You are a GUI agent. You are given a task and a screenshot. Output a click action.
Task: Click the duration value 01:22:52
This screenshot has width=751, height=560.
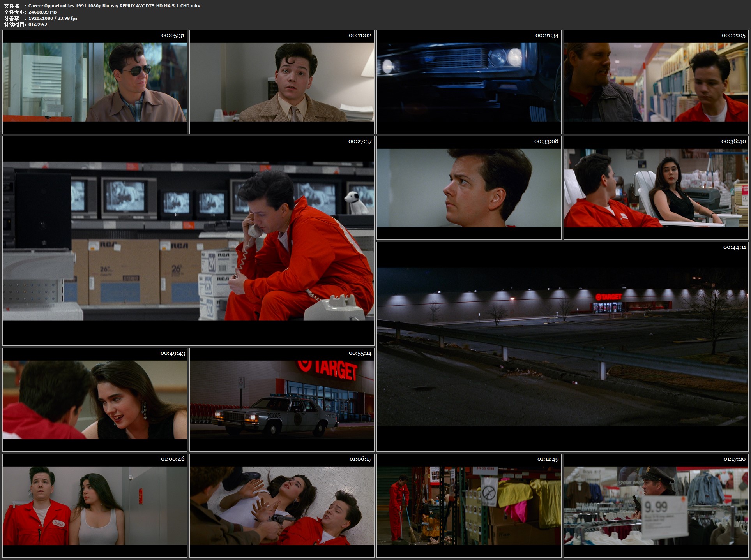coord(38,25)
